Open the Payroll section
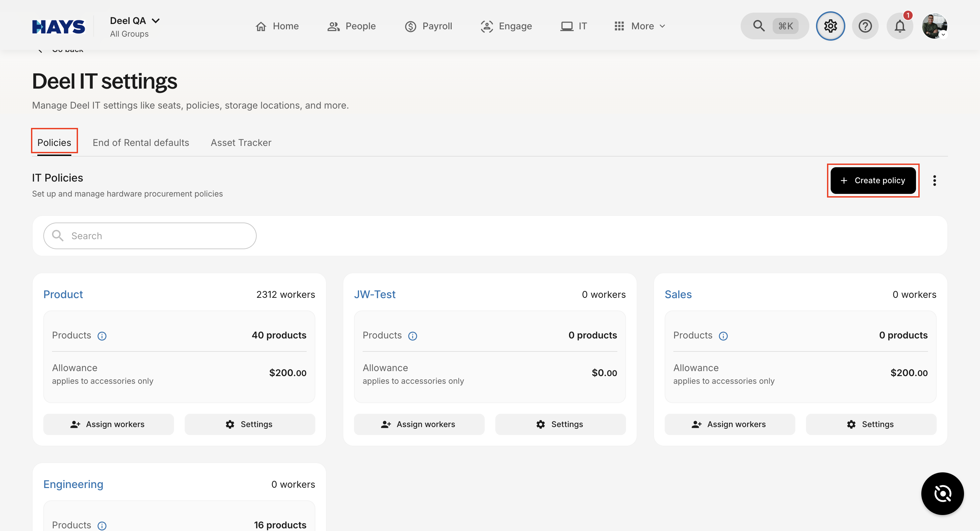 428,26
